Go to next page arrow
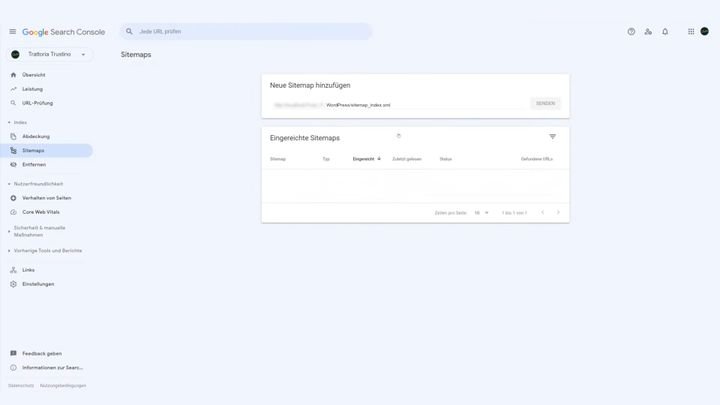This screenshot has width=720, height=405. point(558,213)
